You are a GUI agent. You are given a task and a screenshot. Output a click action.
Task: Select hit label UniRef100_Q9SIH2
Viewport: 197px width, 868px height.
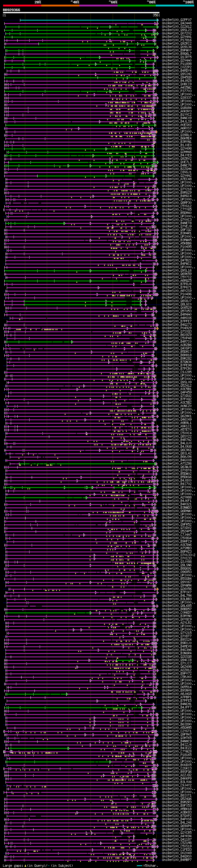177,74
